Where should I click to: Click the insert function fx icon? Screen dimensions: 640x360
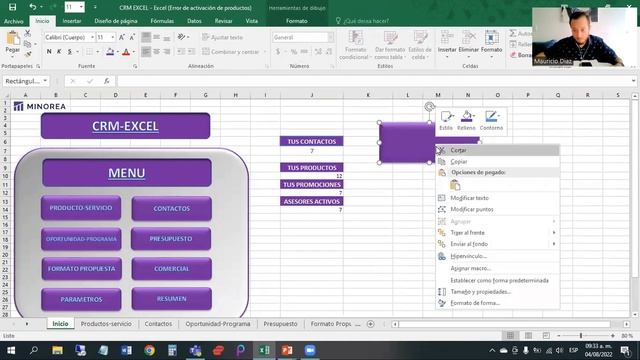pos(107,81)
